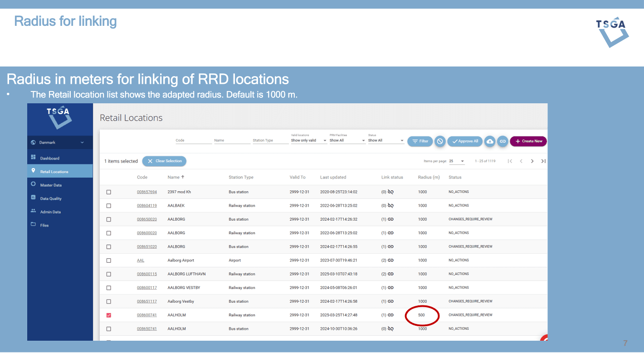Click Create New button

(x=528, y=141)
